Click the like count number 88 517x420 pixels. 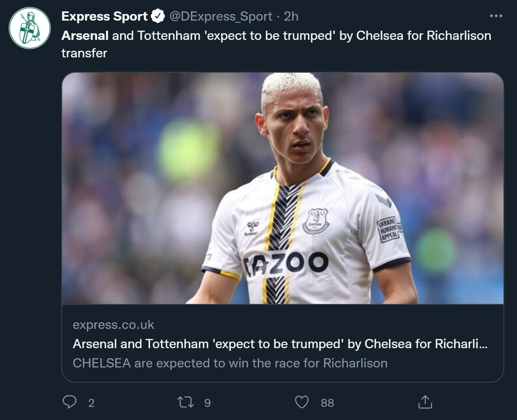click(327, 403)
